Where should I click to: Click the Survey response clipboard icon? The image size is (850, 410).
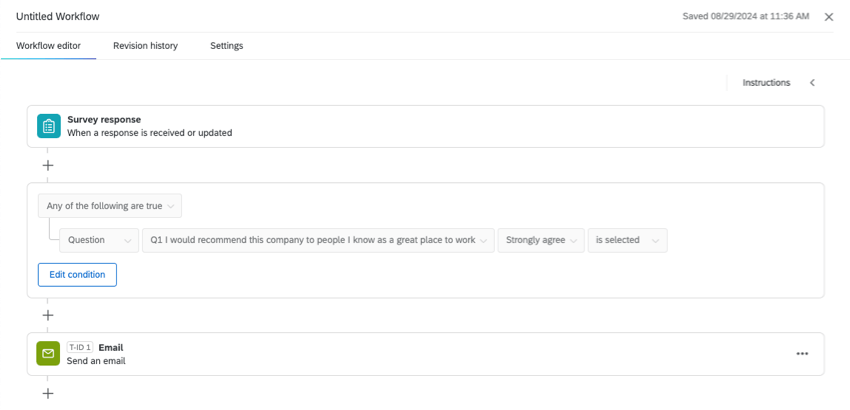coord(49,126)
